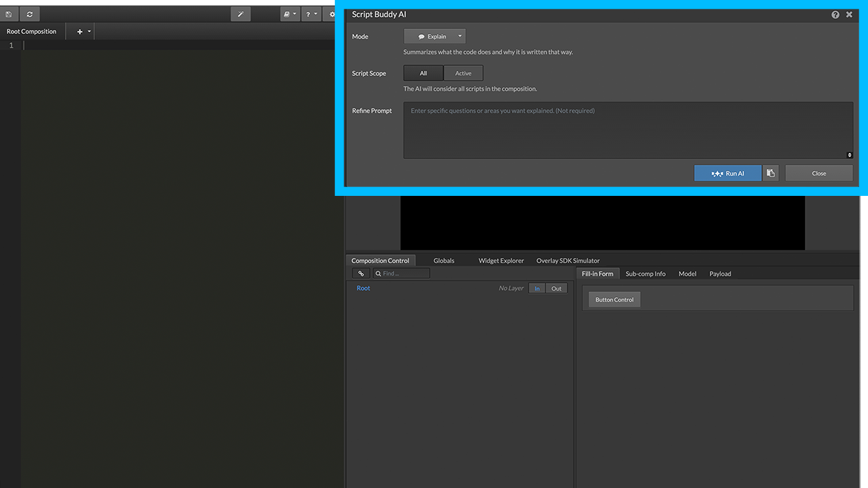The image size is (868, 488).
Task: Click the copy prompt clipboard icon
Action: [x=770, y=174]
